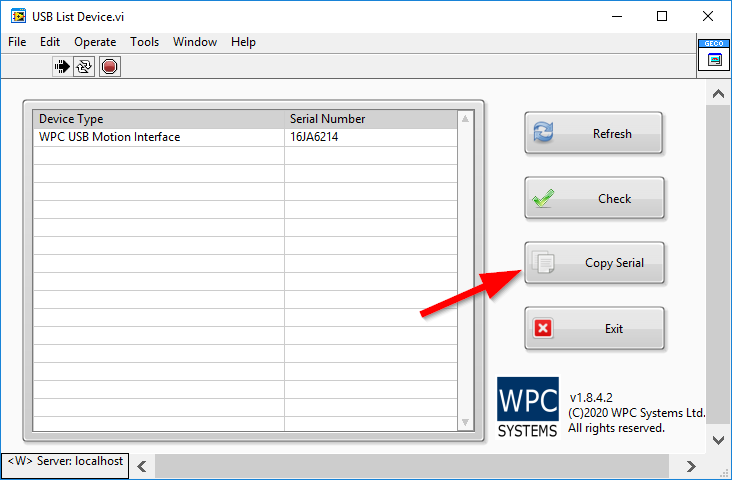This screenshot has width=732, height=480.
Task: Click the WPC Systems logo
Action: coord(527,408)
